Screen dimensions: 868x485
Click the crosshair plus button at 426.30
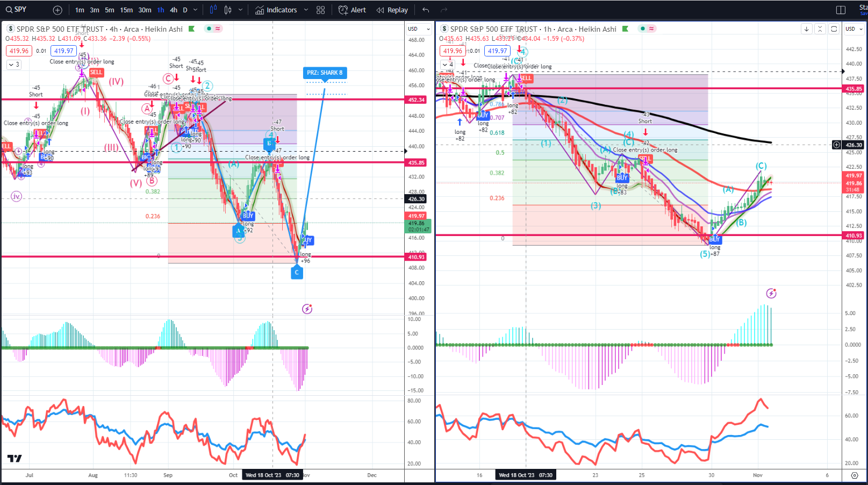coord(836,145)
